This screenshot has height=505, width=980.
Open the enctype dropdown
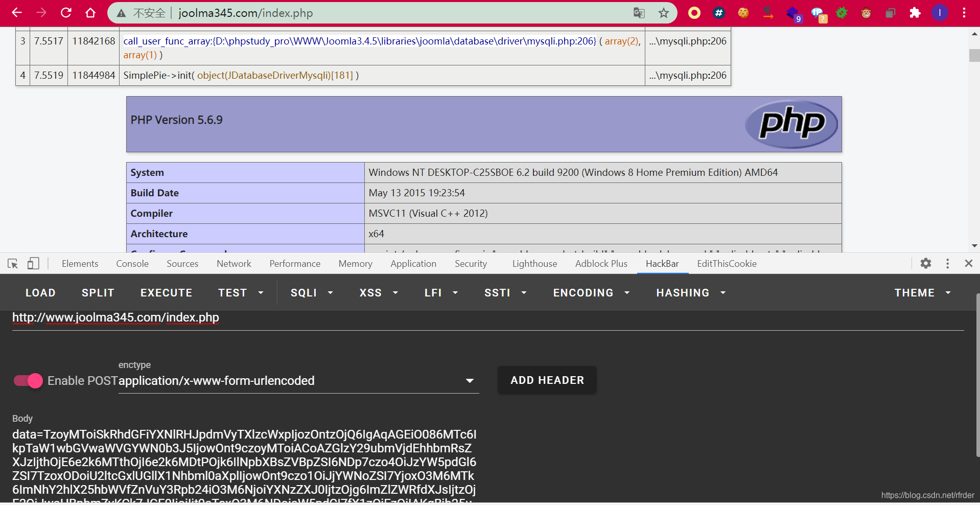pos(298,381)
